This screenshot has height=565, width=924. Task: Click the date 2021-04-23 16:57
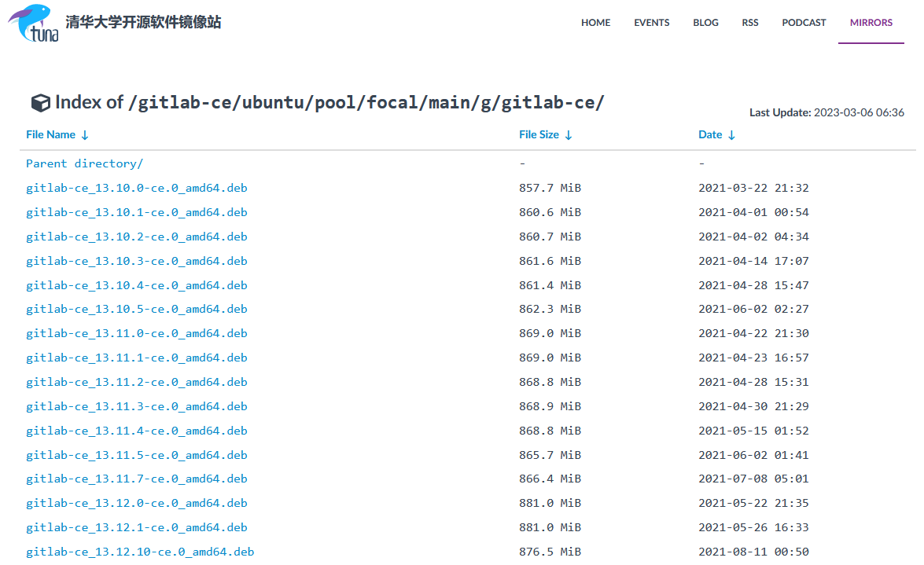pos(753,358)
